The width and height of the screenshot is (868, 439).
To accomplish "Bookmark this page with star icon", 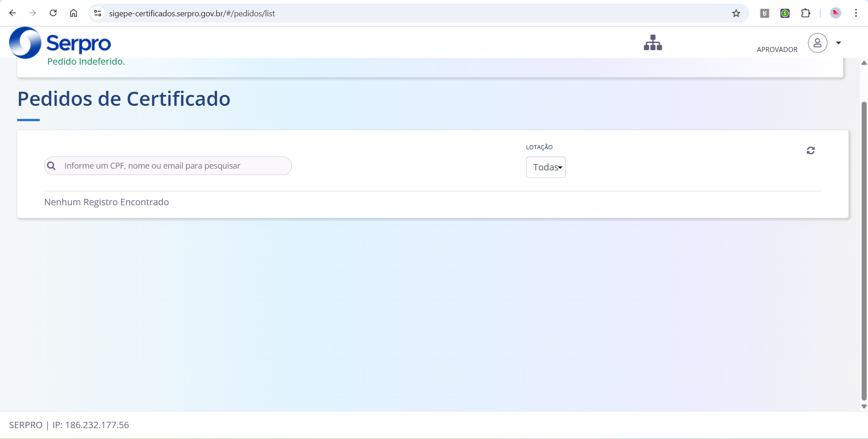I will [736, 13].
